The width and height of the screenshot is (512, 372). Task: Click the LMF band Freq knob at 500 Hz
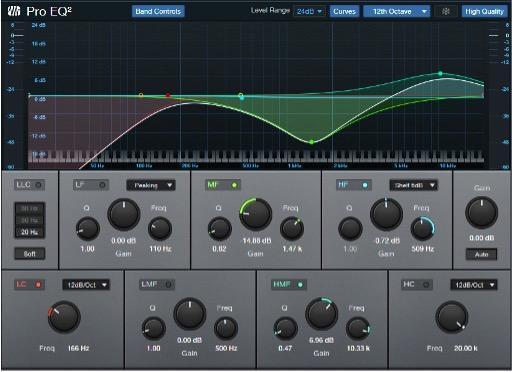226,329
